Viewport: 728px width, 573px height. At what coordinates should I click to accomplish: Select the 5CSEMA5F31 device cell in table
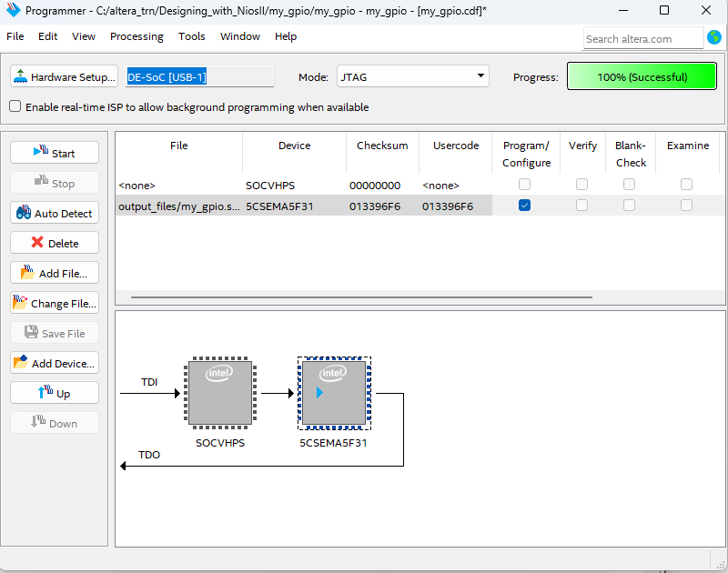[294, 206]
